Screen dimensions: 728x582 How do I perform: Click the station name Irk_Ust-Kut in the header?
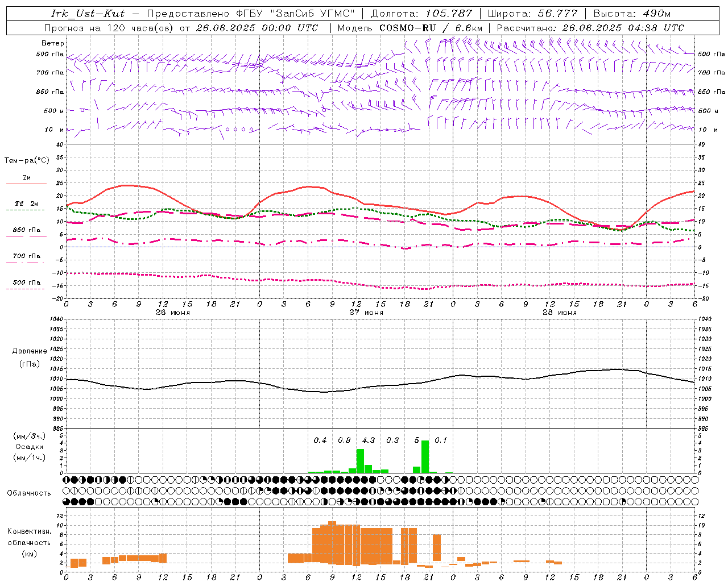[x=88, y=14]
